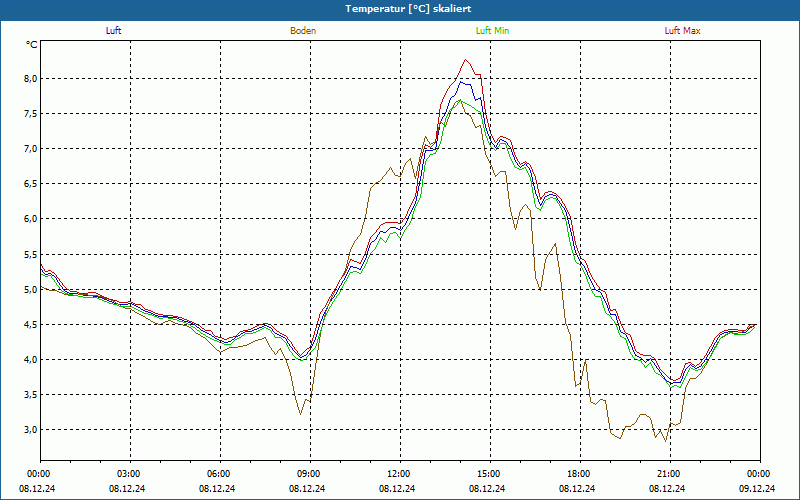Screen dimensions: 800x500
Task: Click the date label beneath 06:00
Action: coord(219,489)
